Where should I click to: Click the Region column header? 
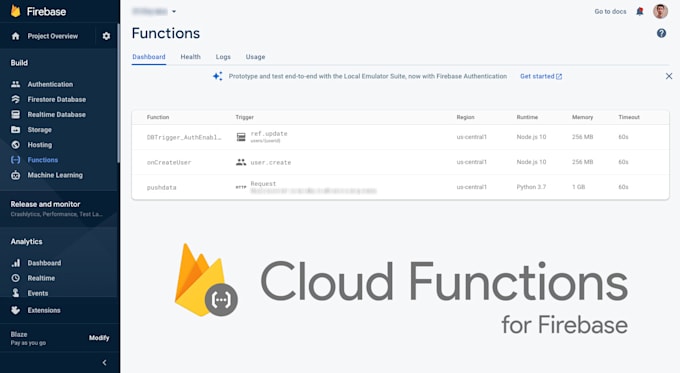[x=465, y=117]
